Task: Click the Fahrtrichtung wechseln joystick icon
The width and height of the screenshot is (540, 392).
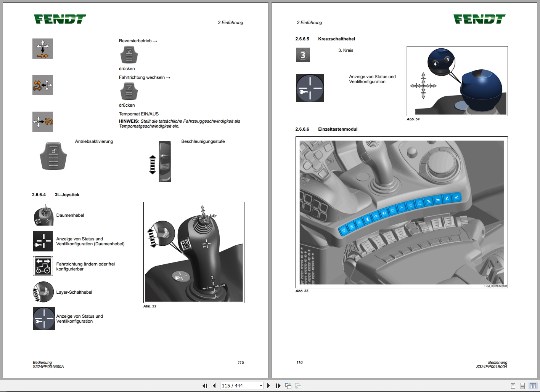Action: coord(43,85)
